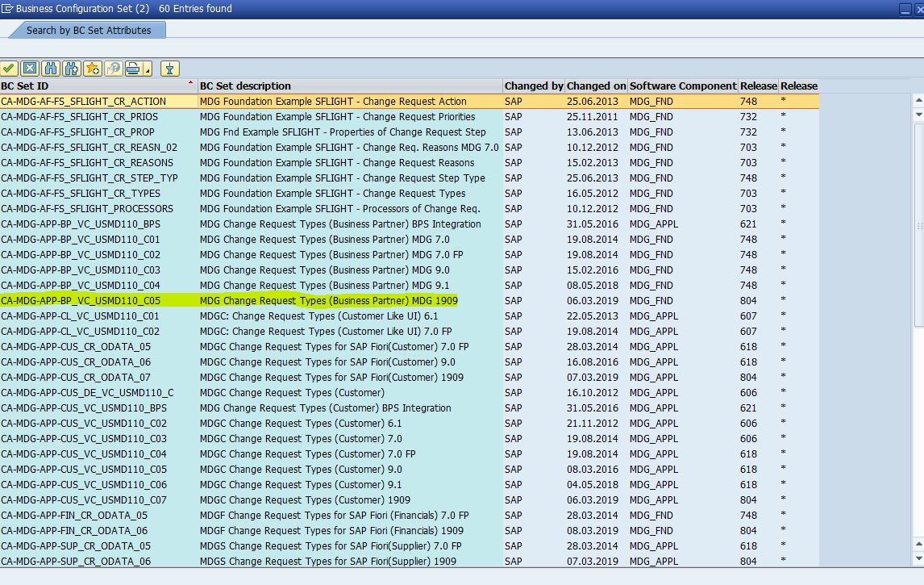This screenshot has height=585, width=924.
Task: Print the BC Set list with printer icon
Action: [131, 69]
